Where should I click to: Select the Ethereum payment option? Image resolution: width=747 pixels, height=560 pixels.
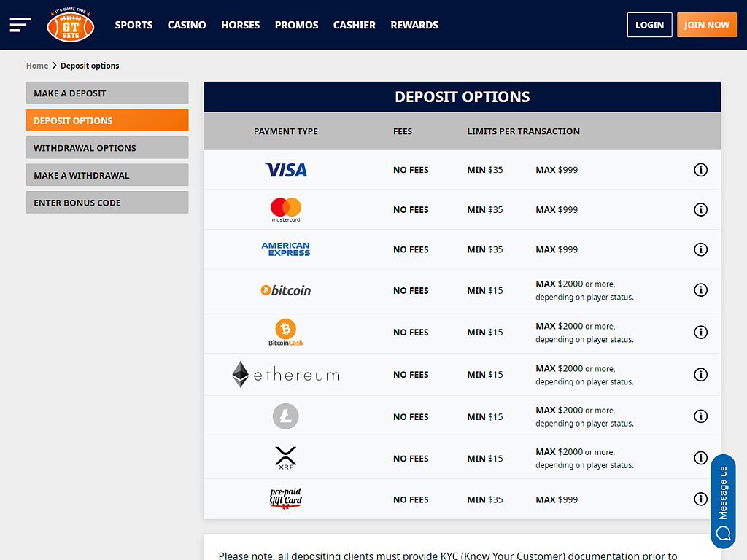coord(285,374)
